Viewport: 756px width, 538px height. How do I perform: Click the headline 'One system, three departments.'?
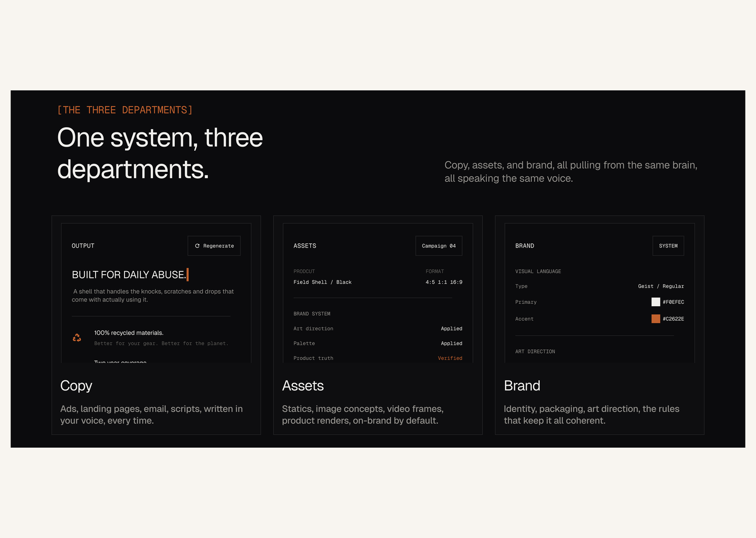pyautogui.click(x=160, y=153)
